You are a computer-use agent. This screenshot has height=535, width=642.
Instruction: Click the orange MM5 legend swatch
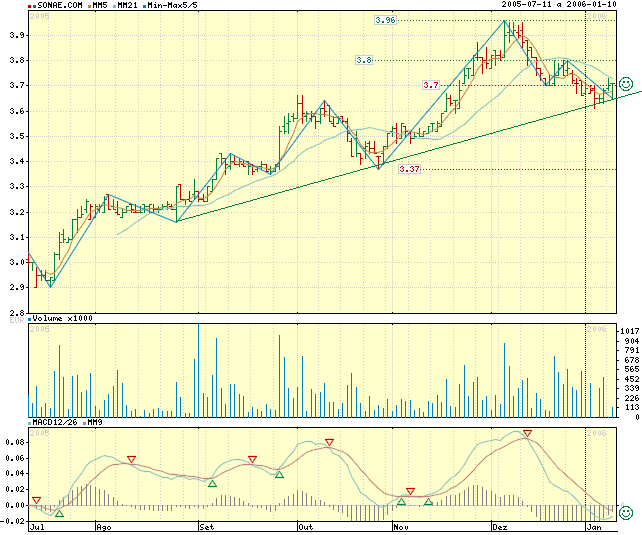[x=90, y=6]
